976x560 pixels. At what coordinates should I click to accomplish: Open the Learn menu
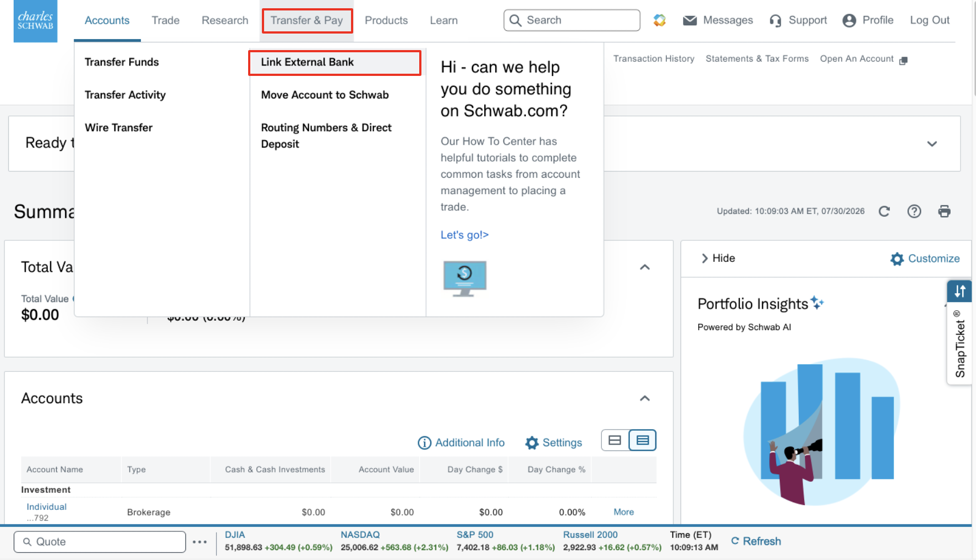pyautogui.click(x=444, y=21)
